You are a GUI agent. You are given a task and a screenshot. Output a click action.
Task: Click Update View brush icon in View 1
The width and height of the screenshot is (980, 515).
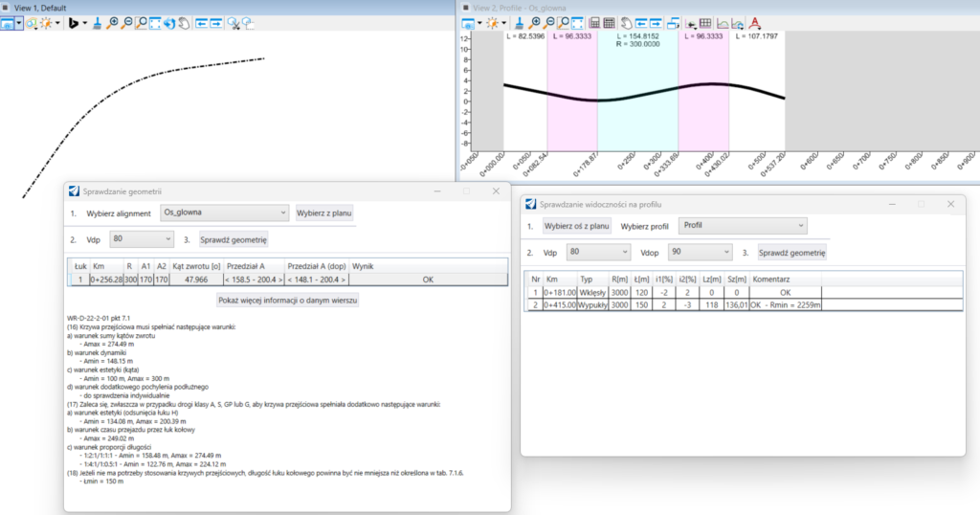99,22
